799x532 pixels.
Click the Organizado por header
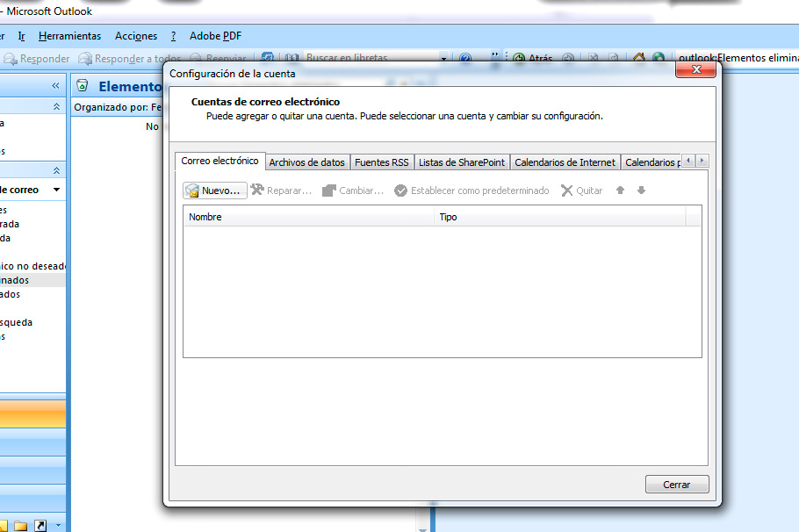(x=117, y=107)
